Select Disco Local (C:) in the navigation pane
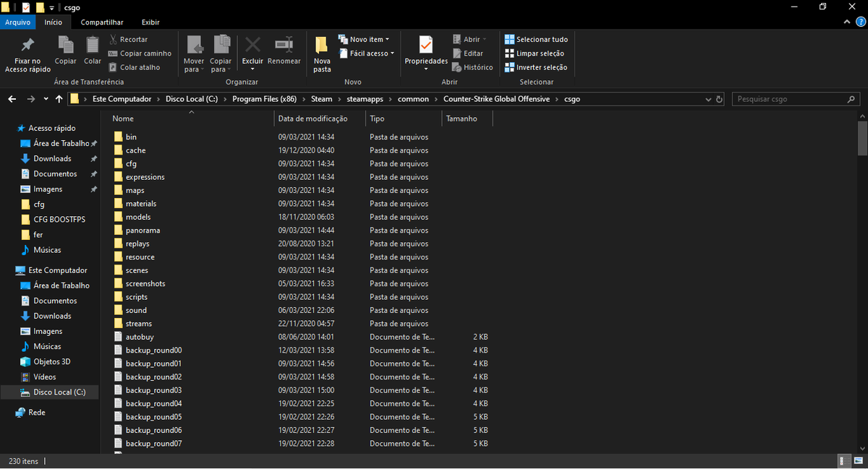This screenshot has height=469, width=868. (x=59, y=392)
